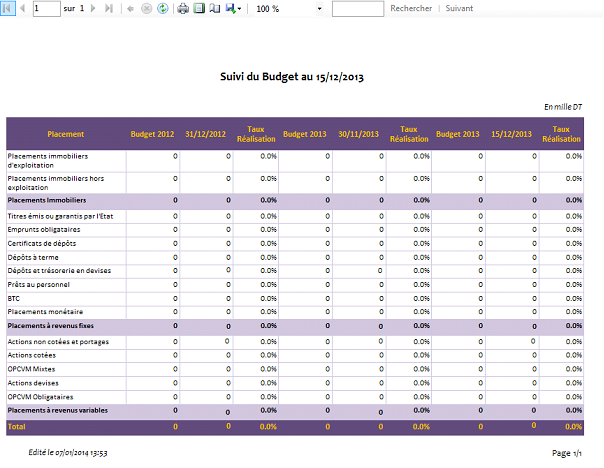Select subtotal row 'Placements Immobiliers'
This screenshot has width=604, height=468.
pyautogui.click(x=295, y=200)
